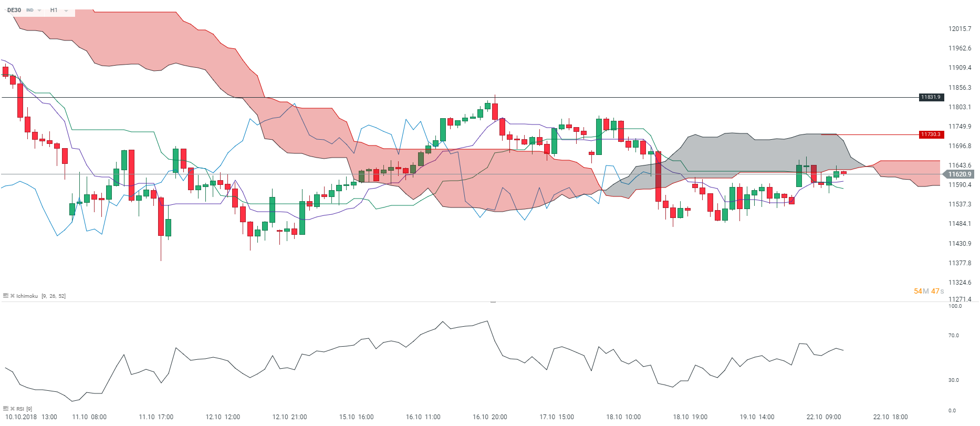Click the RSI 70.0 level label

[x=953, y=336]
